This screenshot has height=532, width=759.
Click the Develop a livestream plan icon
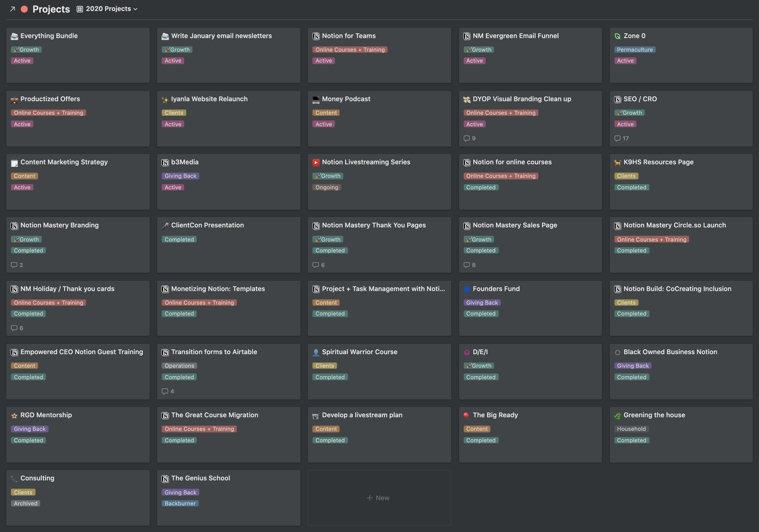(x=316, y=416)
